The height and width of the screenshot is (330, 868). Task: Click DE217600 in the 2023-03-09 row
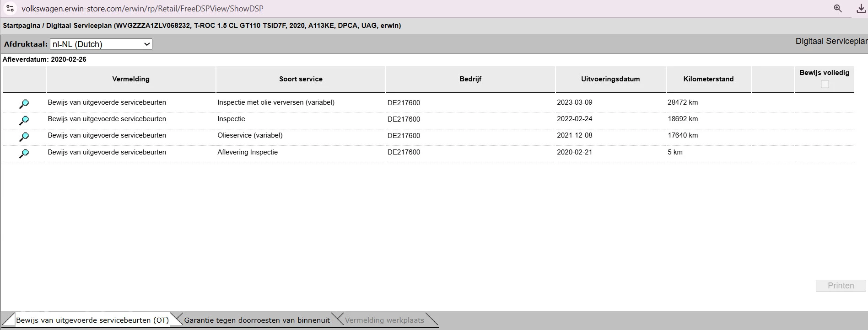pyautogui.click(x=404, y=103)
